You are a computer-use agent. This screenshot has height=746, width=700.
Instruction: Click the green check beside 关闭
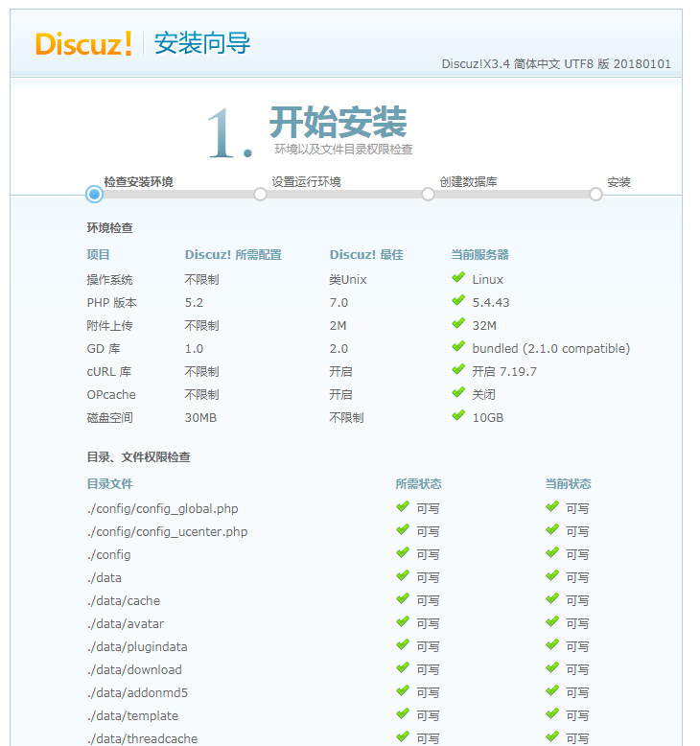point(458,392)
